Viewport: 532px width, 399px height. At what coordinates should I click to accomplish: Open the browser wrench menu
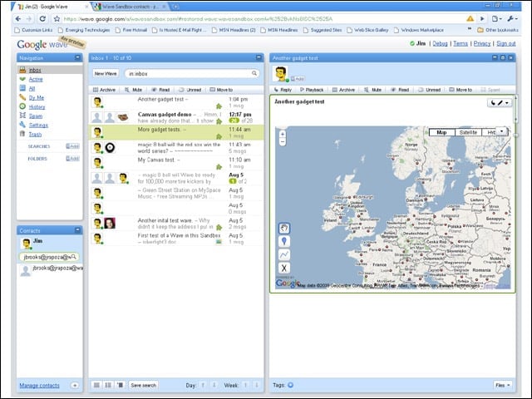pyautogui.click(x=512, y=18)
